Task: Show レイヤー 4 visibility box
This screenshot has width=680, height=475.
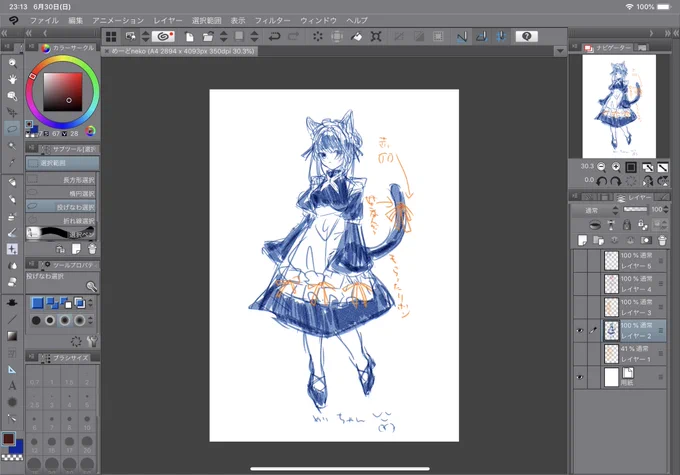Action: tap(580, 284)
